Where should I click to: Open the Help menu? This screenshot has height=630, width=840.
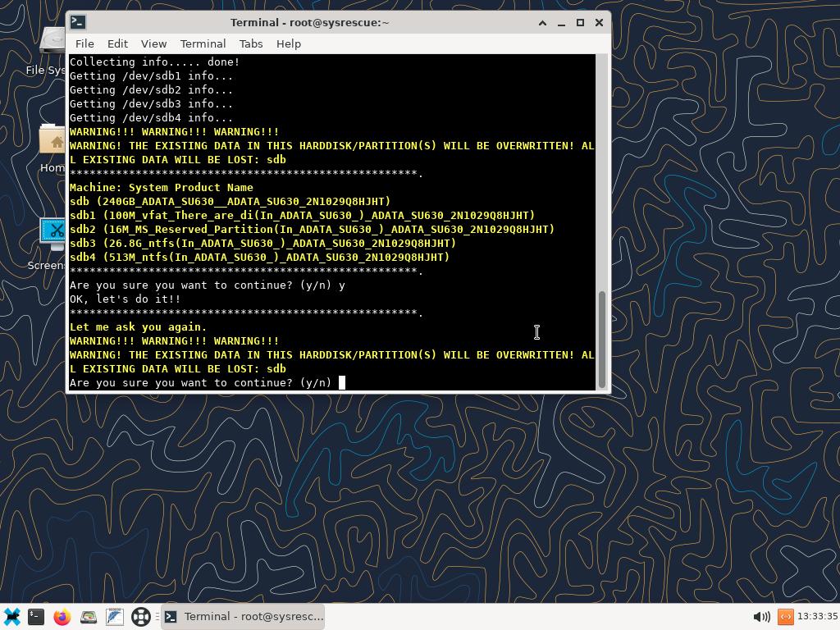click(288, 43)
